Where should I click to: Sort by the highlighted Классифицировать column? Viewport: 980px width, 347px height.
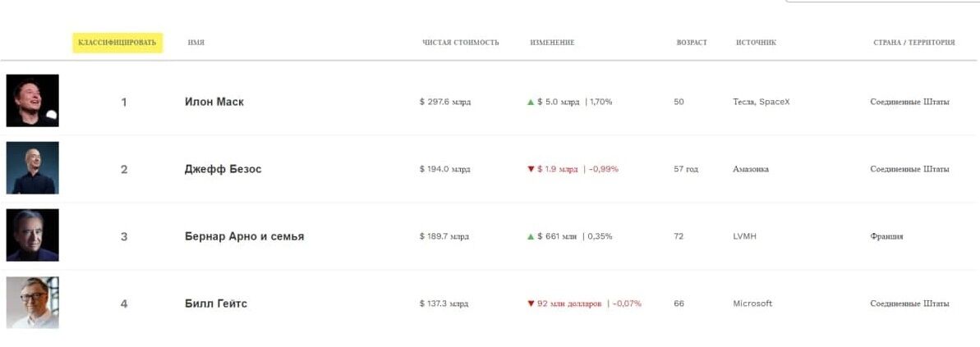tap(117, 43)
